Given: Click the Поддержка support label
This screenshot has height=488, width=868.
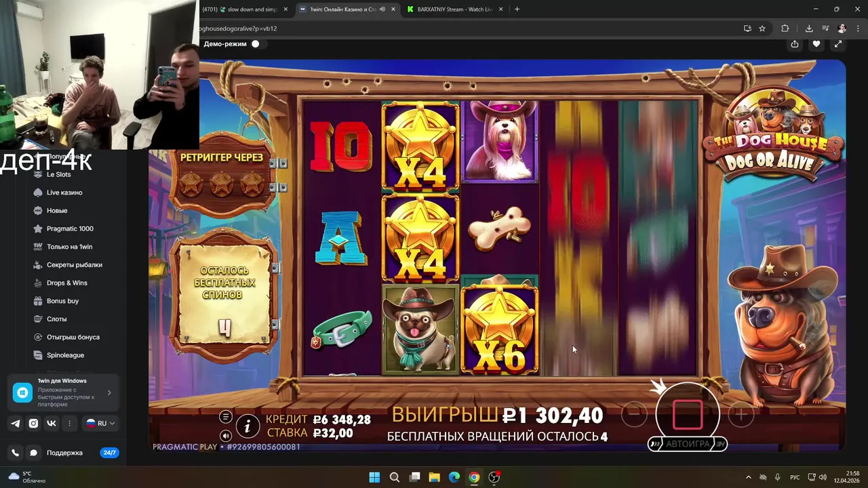Looking at the screenshot, I should click(64, 453).
